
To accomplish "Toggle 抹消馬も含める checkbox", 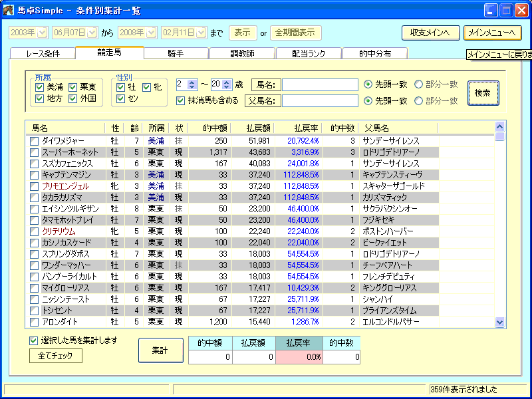I will [181, 101].
